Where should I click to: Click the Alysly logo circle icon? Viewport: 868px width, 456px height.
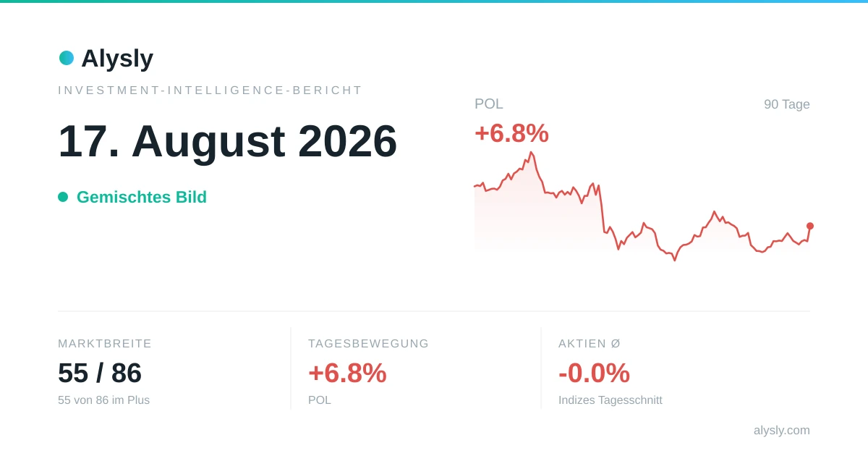click(67, 58)
